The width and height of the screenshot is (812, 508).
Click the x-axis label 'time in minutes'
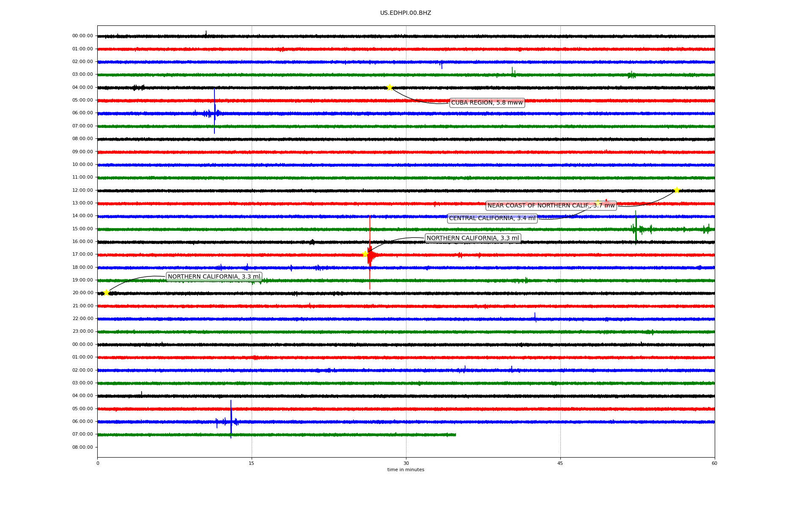pos(405,470)
